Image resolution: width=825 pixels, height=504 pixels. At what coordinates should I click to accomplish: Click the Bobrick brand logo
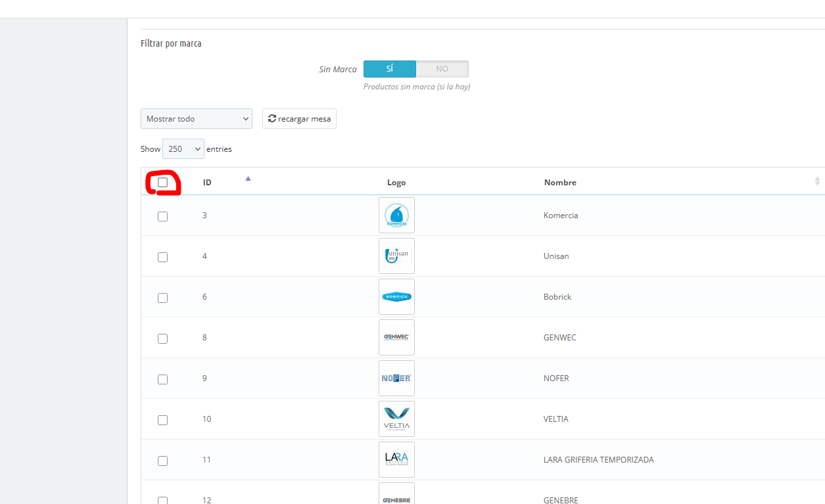[x=396, y=296]
